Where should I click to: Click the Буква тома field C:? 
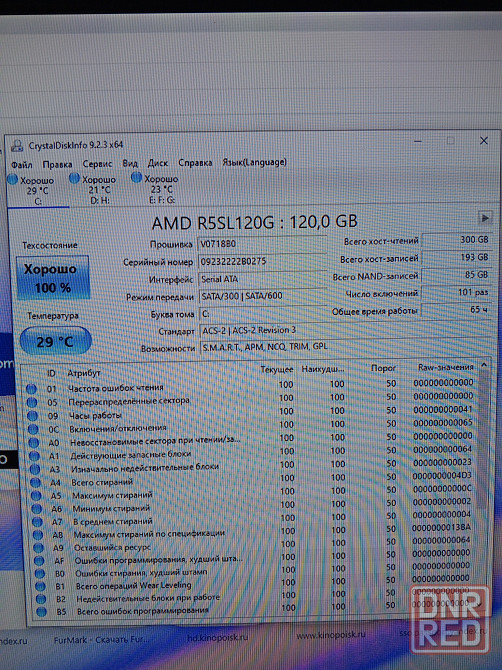coord(262,314)
